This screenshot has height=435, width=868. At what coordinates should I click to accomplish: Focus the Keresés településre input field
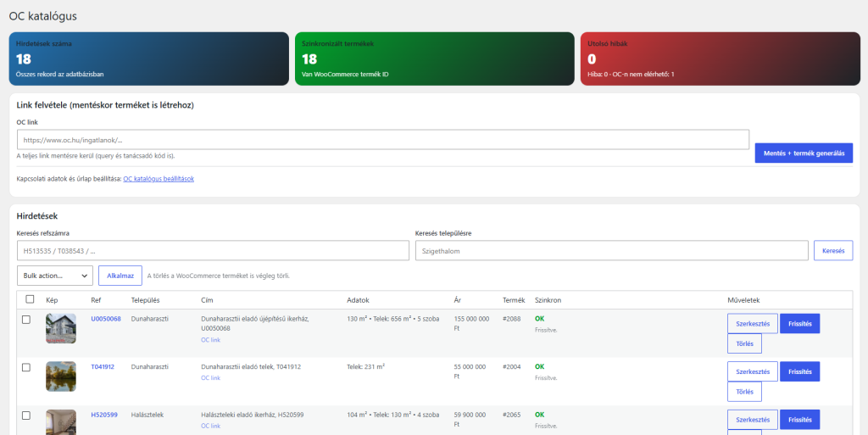click(612, 251)
